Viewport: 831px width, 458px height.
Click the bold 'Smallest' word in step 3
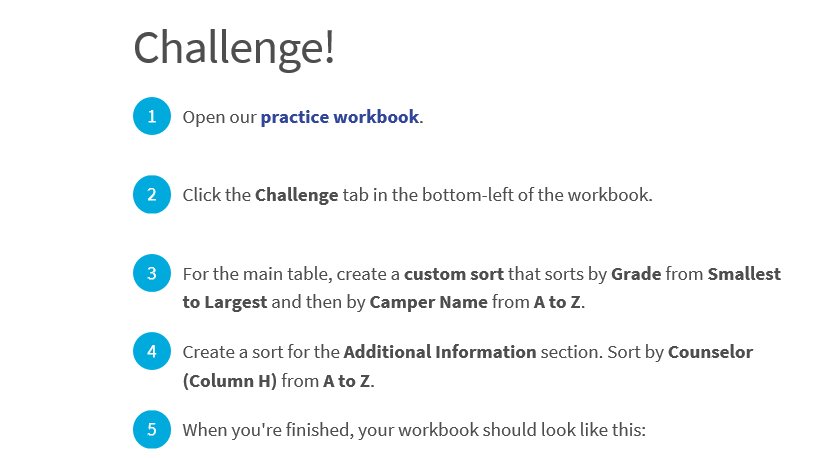(744, 274)
